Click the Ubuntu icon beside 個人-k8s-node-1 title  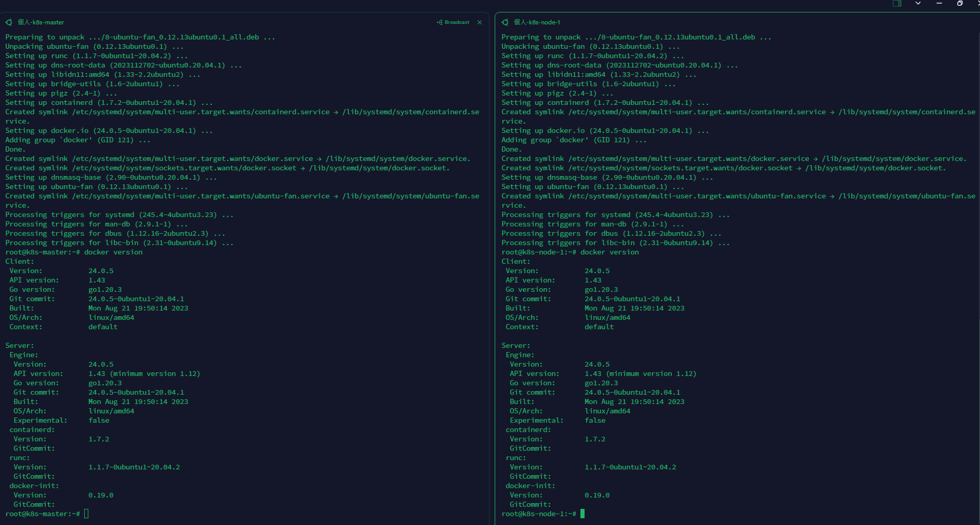click(x=505, y=22)
